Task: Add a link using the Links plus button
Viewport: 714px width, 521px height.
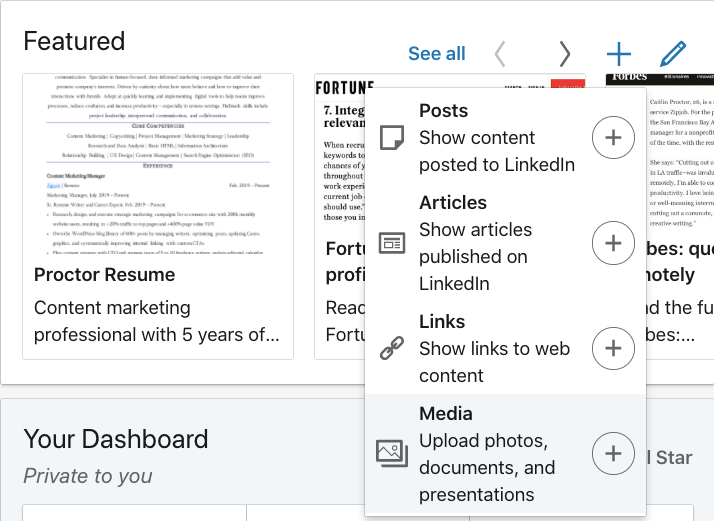Action: [613, 348]
